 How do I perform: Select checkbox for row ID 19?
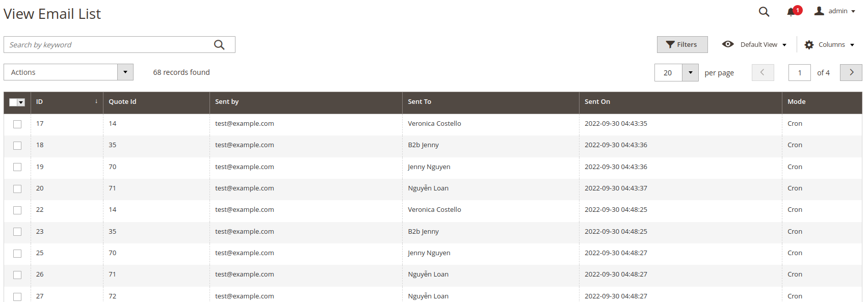click(x=17, y=167)
